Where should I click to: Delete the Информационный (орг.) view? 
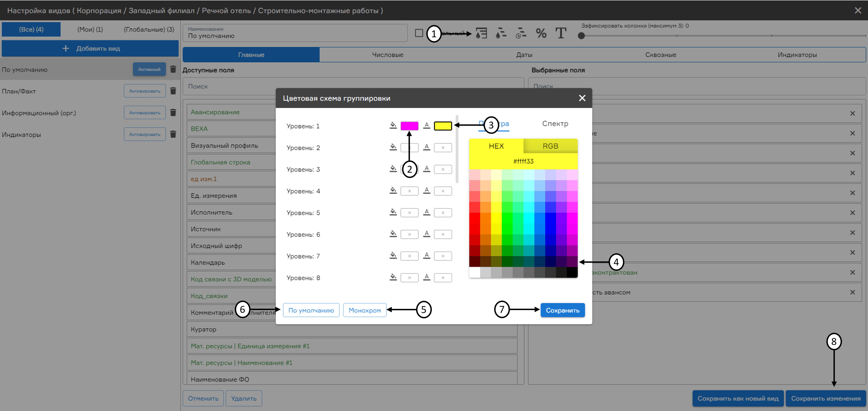click(173, 112)
